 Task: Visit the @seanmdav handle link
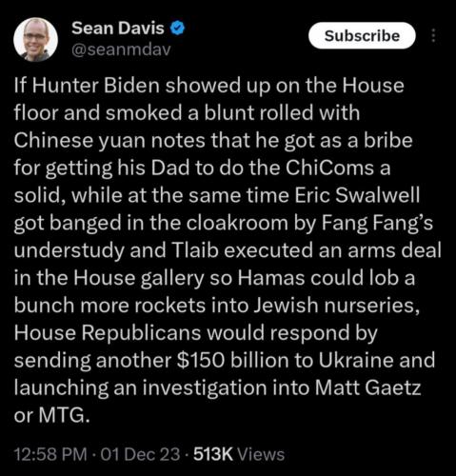pyautogui.click(x=121, y=50)
